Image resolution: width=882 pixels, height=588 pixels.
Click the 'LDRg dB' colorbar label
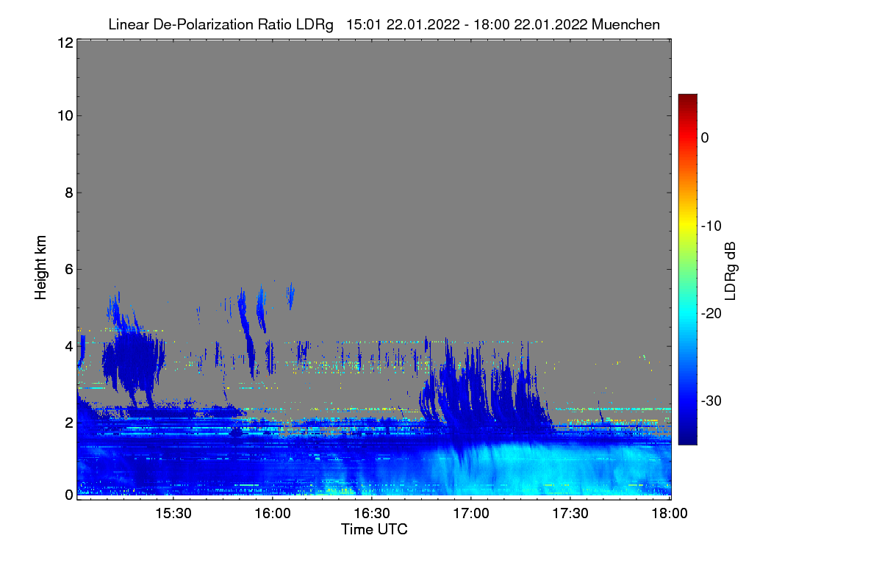click(729, 270)
